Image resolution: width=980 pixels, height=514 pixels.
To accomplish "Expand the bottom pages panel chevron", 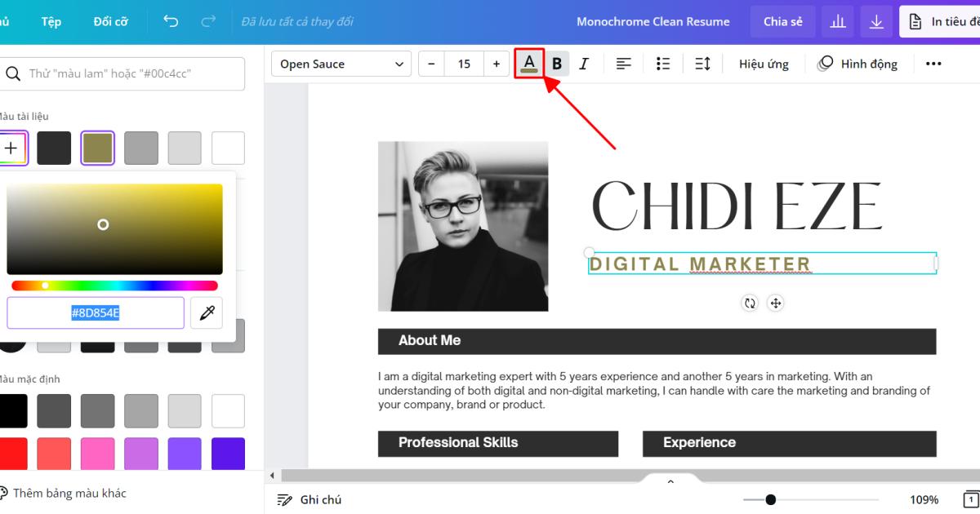I will pyautogui.click(x=670, y=481).
